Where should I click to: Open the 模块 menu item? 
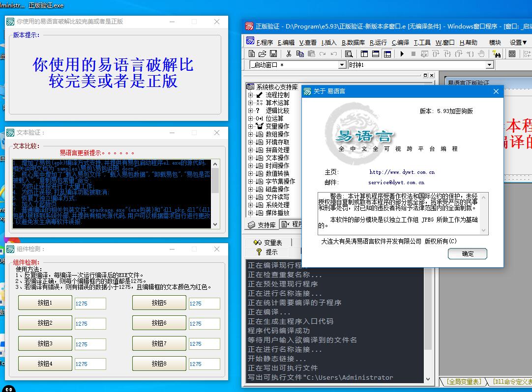tap(495, 42)
